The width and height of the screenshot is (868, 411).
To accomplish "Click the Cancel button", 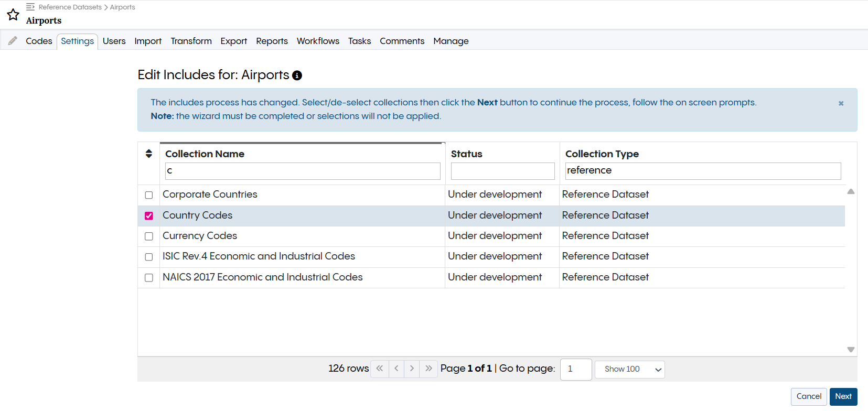I will click(x=809, y=396).
